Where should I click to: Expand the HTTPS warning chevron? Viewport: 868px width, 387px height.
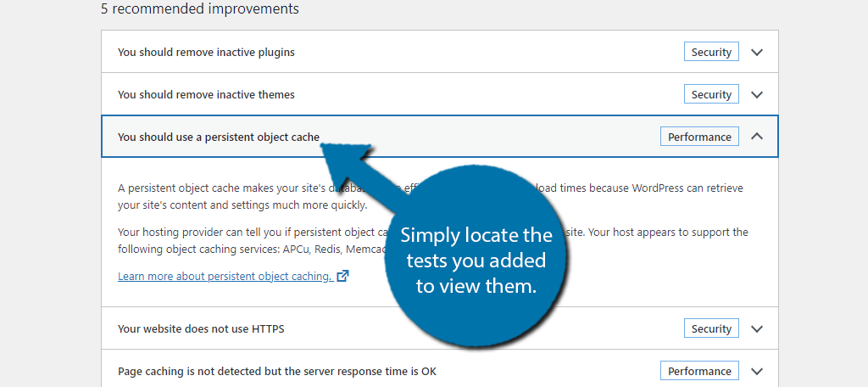point(757,328)
